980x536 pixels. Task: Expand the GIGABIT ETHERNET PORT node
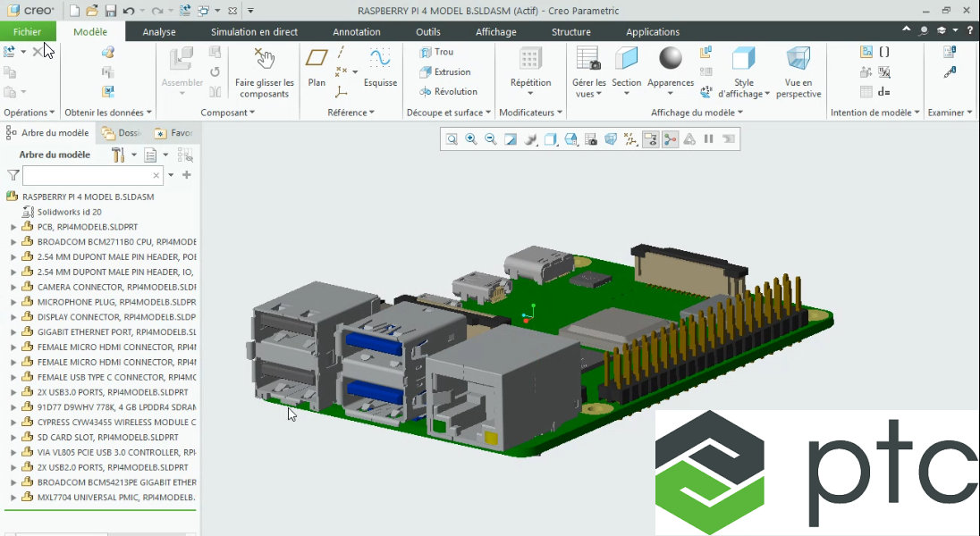click(x=13, y=331)
